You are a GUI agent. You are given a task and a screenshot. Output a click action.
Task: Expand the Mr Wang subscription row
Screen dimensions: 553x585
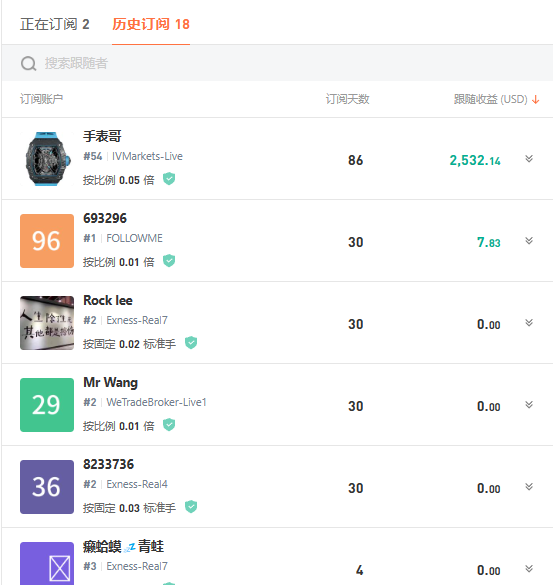(x=529, y=405)
